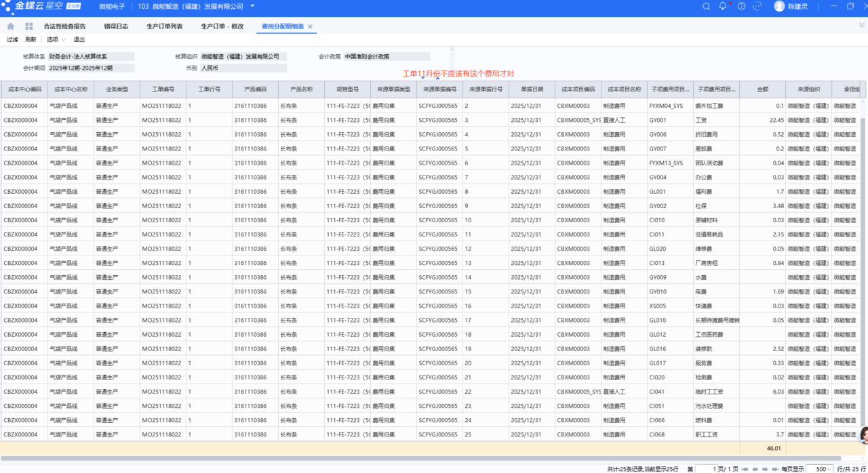Switch to 错误日志 tab
Screen dimensions: 868x473
(x=116, y=26)
